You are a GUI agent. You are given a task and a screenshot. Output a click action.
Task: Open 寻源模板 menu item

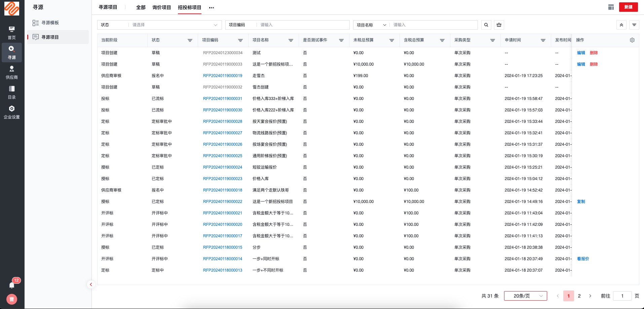[x=58, y=23]
